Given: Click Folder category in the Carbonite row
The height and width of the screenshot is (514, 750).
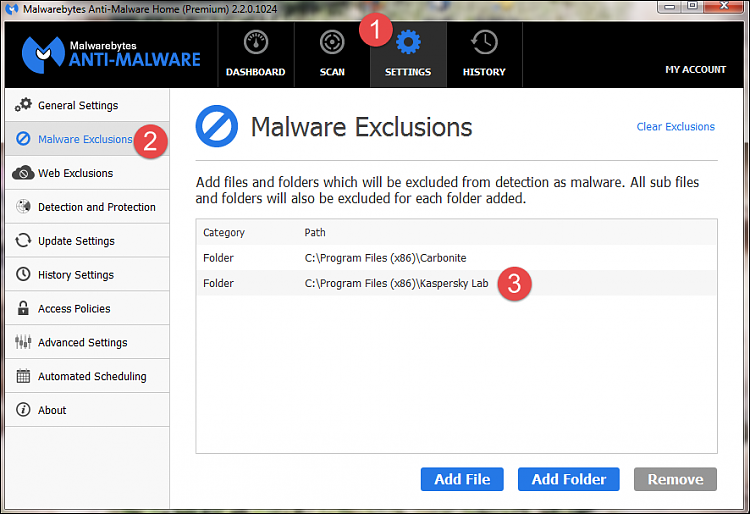Looking at the screenshot, I should (218, 258).
